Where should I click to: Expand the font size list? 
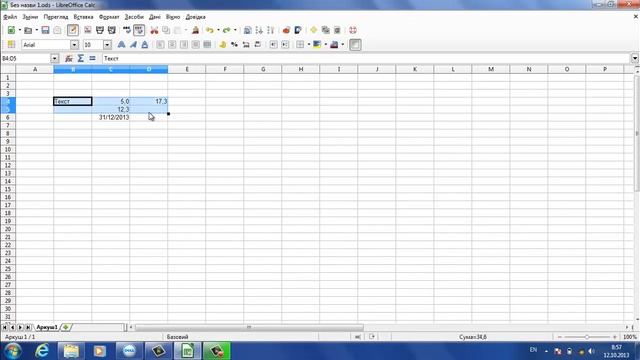(107, 44)
